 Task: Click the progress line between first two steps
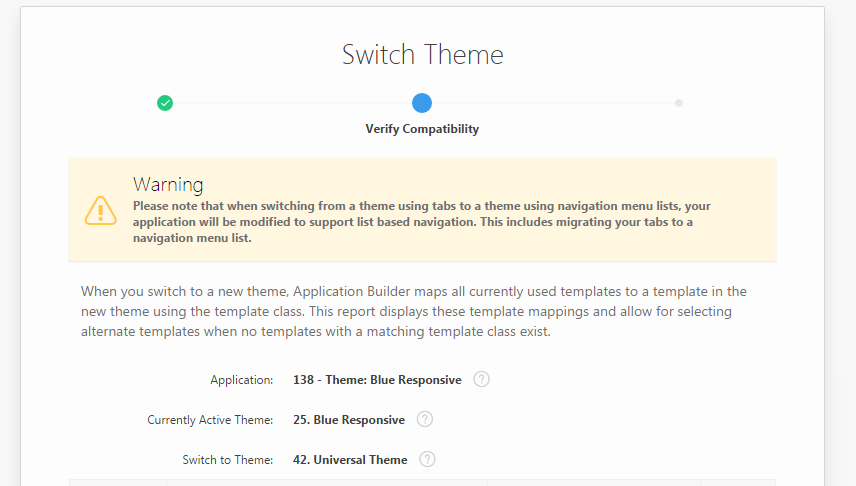tap(290, 103)
